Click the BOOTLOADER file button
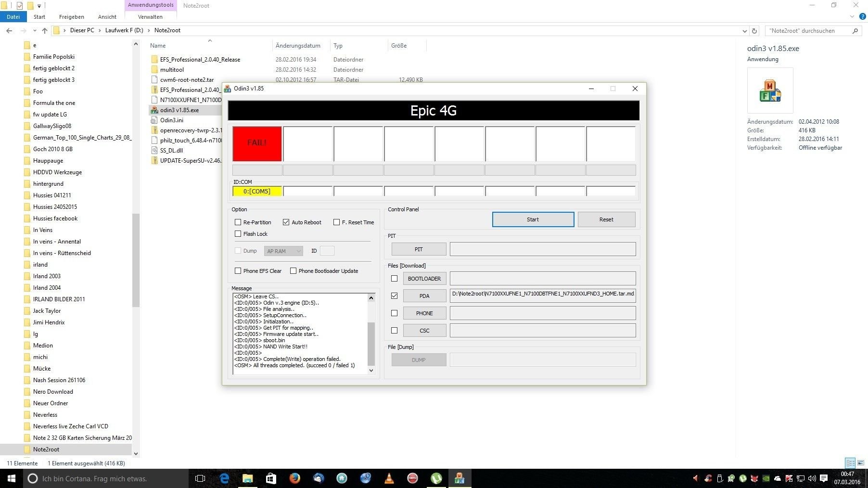The width and height of the screenshot is (868, 488). tap(424, 279)
